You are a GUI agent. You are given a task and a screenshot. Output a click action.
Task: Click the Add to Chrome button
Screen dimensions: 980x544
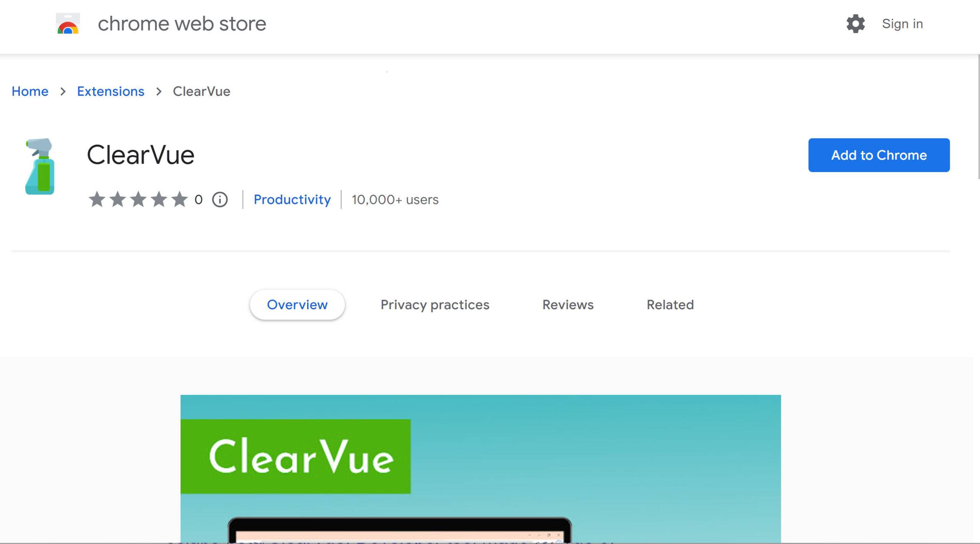point(879,155)
